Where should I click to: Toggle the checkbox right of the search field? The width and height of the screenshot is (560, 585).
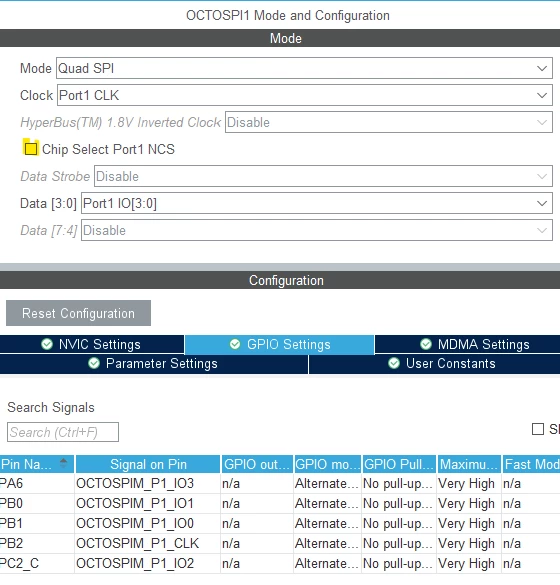[538, 429]
